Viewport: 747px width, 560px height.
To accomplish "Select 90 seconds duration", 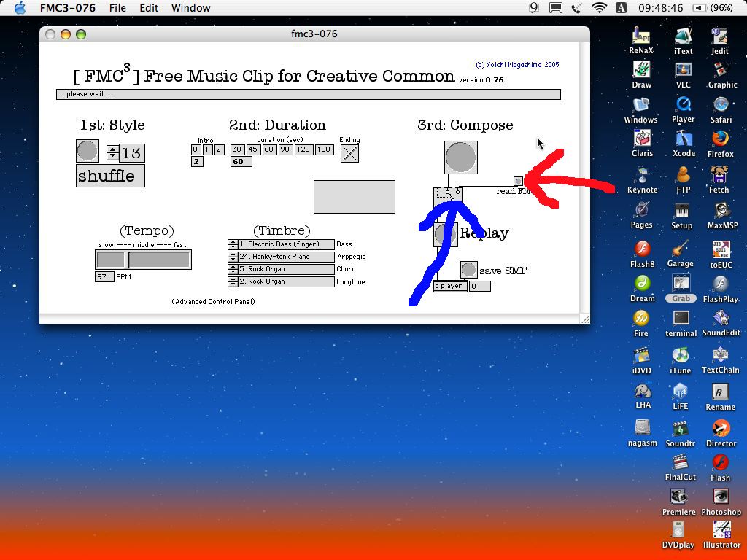I will 285,149.
